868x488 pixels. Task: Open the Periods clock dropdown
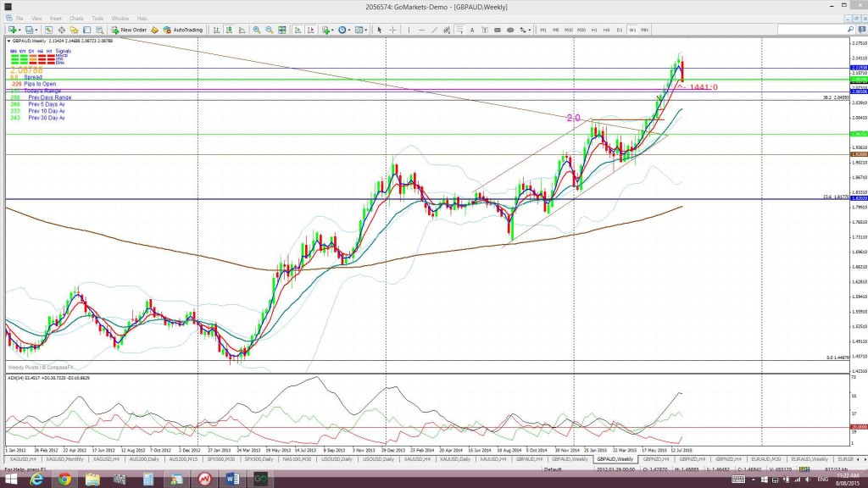[x=344, y=30]
